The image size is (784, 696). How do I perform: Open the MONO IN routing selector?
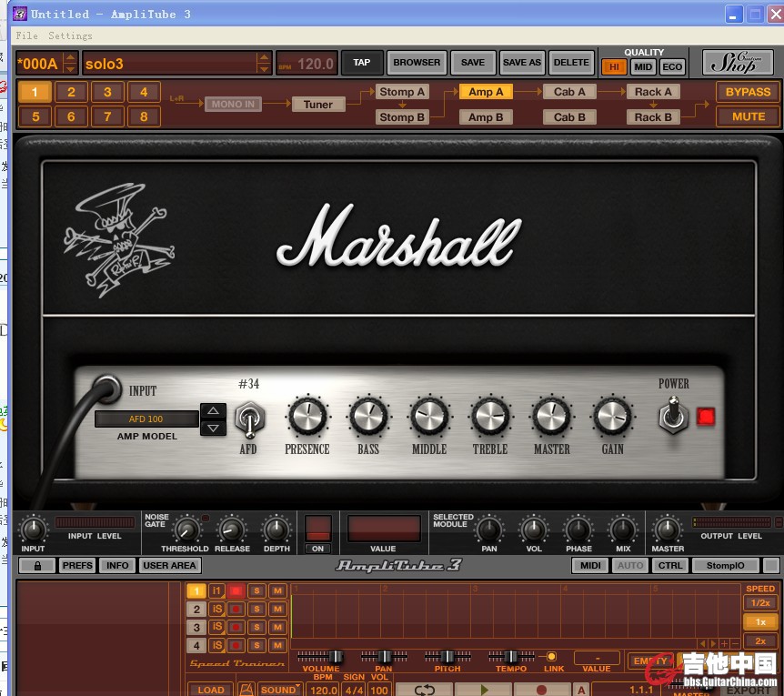(233, 104)
